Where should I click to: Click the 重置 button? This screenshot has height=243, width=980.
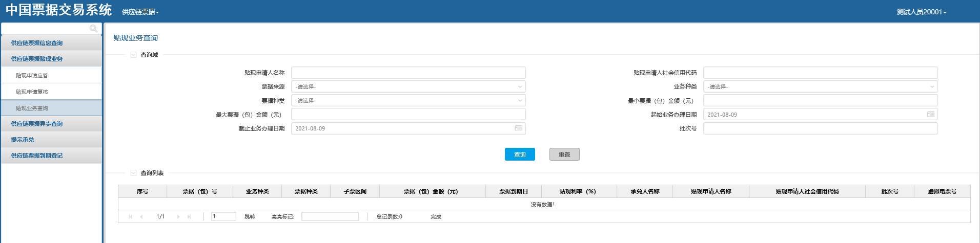[x=564, y=154]
